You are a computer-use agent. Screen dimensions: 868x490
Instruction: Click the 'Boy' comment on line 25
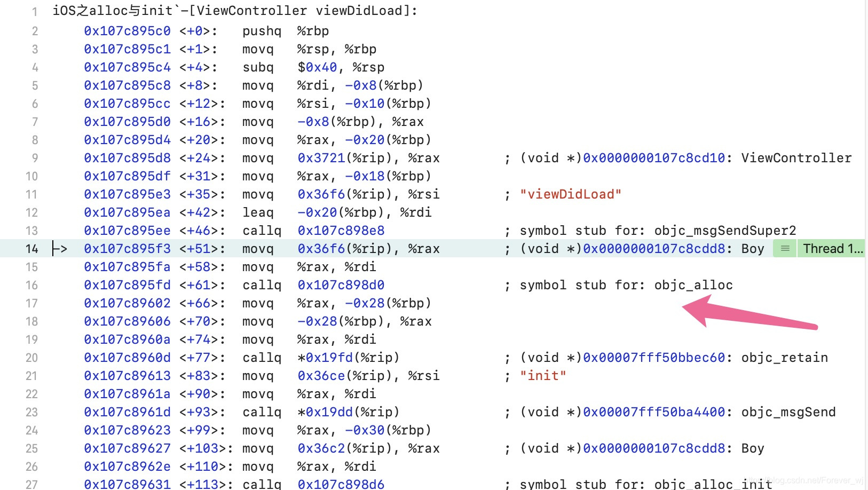753,448
